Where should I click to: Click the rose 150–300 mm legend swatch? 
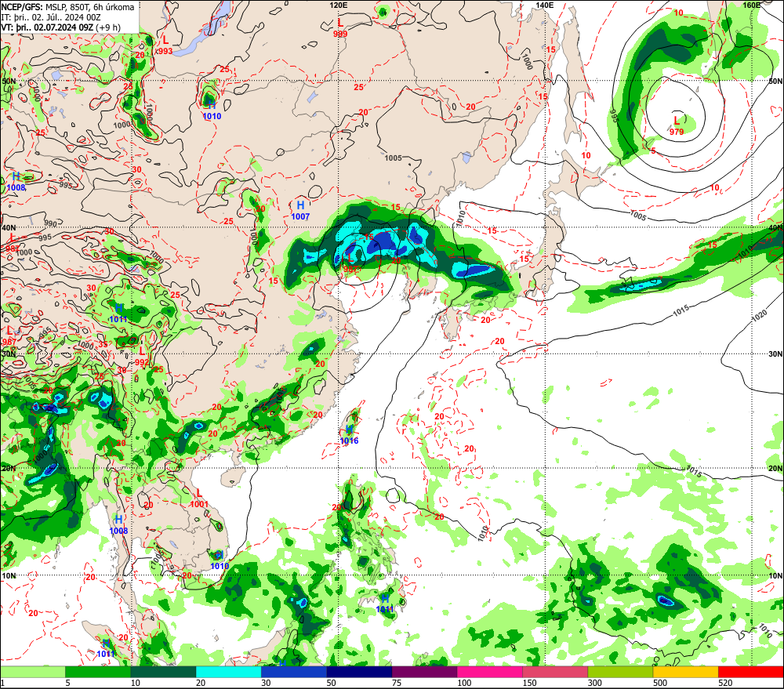click(x=555, y=672)
